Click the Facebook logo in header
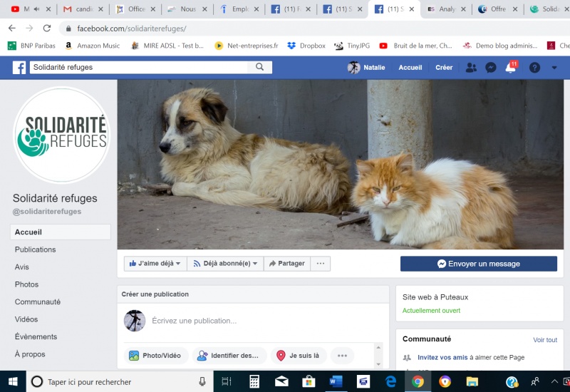Screen dimensions: 570x392 (x=19, y=68)
